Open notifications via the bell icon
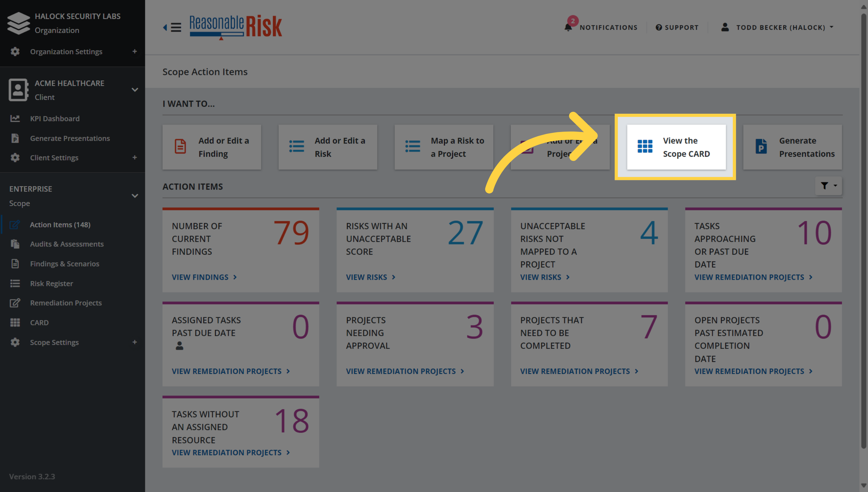The width and height of the screenshot is (868, 492). click(568, 27)
